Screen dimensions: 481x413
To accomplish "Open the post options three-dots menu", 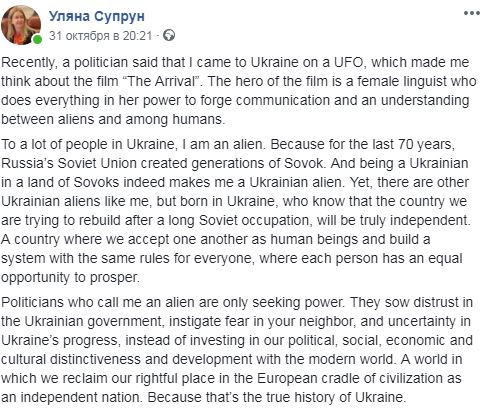I will coord(471,13).
